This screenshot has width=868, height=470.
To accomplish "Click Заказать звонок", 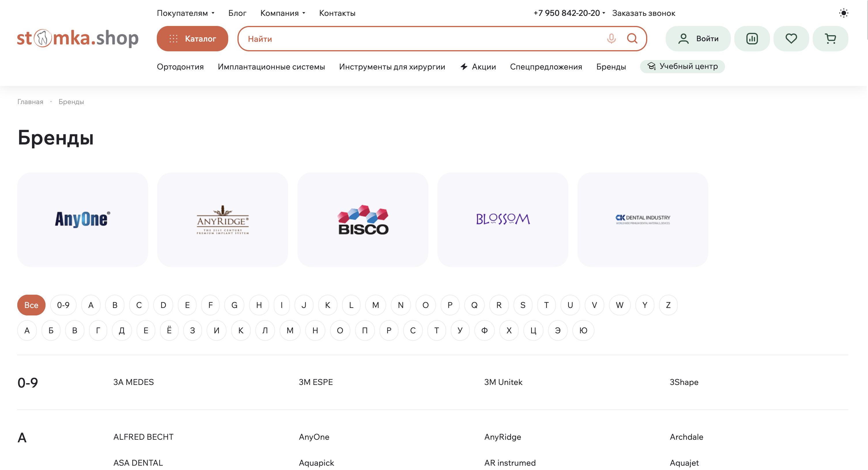I will tap(644, 13).
